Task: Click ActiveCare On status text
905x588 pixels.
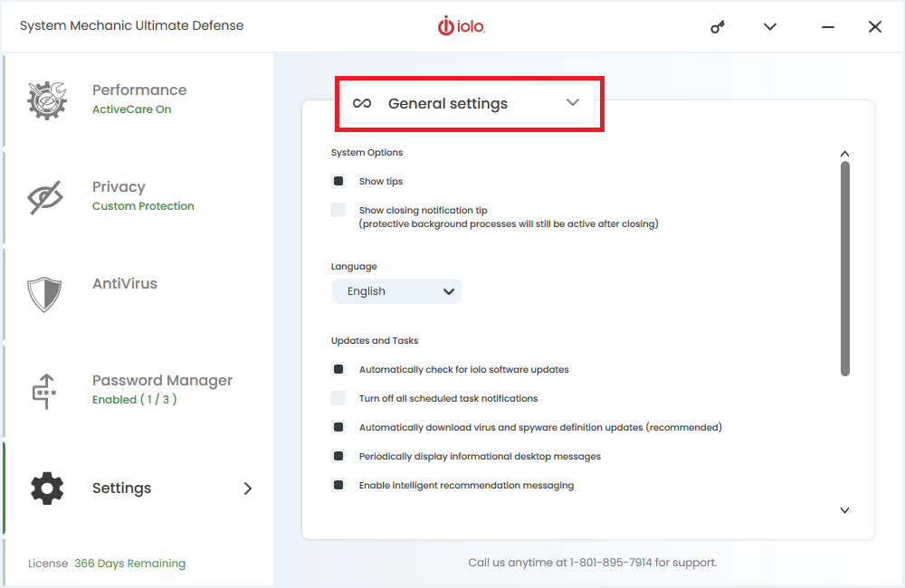Action: pos(131,109)
